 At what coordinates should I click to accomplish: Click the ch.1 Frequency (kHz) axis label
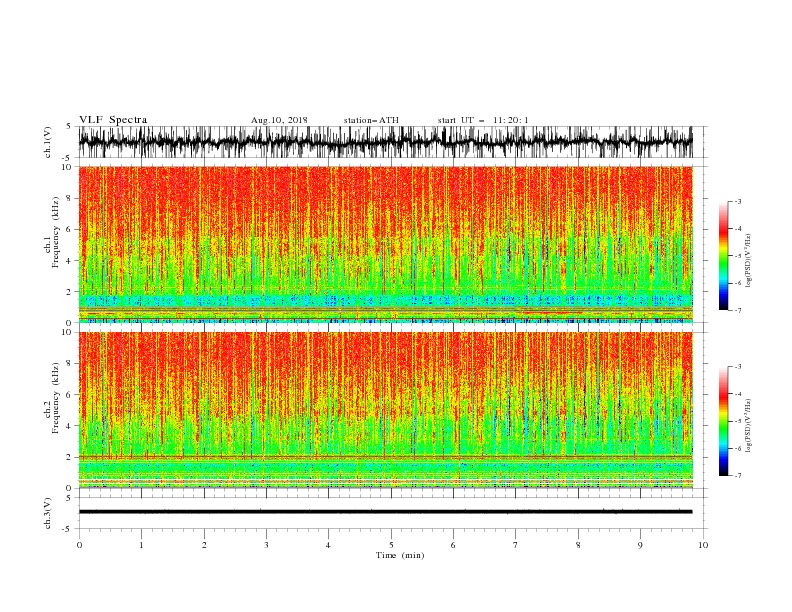pyautogui.click(x=52, y=232)
